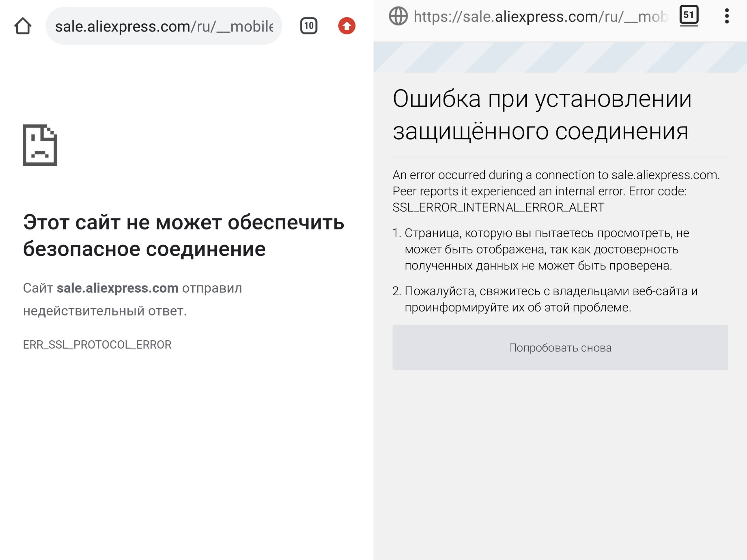
Task: Click bold sale.aliexpress.com in Chrome message
Action: (x=118, y=288)
